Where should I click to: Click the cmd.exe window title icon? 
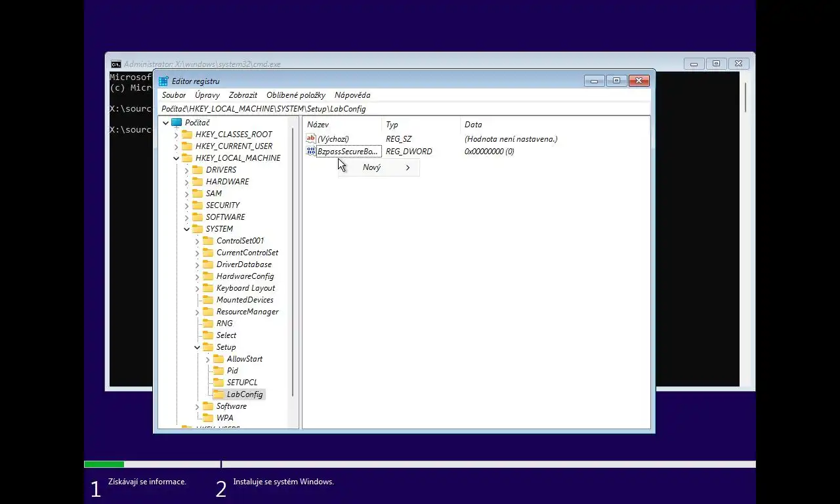[115, 64]
